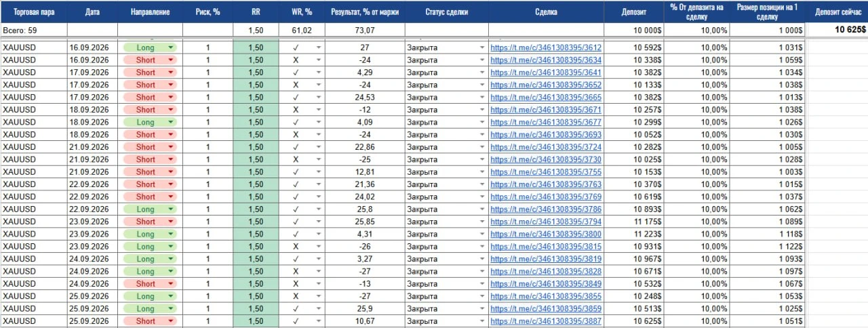Click the checkmark in the row with result 22,86
The image size is (868, 328).
pyautogui.click(x=295, y=147)
